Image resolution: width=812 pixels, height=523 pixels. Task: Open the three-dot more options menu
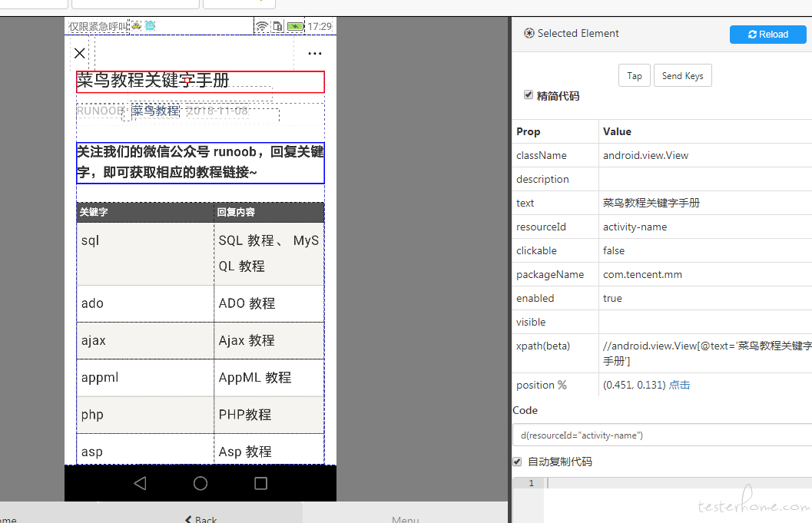(315, 53)
